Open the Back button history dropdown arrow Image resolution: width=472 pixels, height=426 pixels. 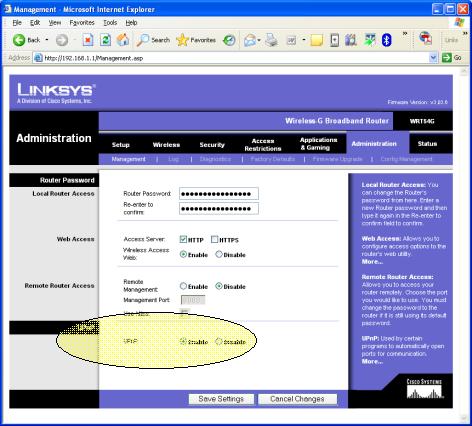click(x=47, y=40)
